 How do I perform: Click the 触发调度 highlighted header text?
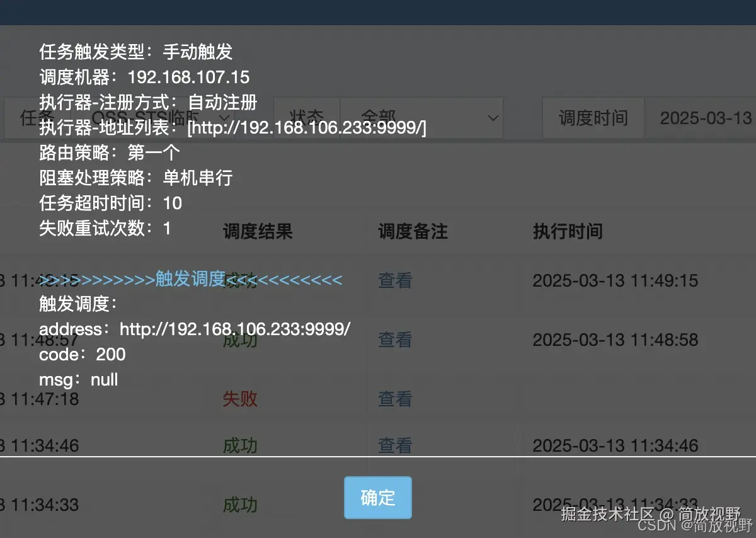189,278
